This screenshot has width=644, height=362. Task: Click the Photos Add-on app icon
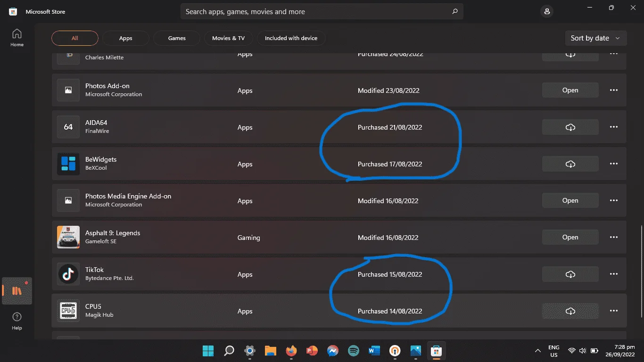tap(68, 90)
